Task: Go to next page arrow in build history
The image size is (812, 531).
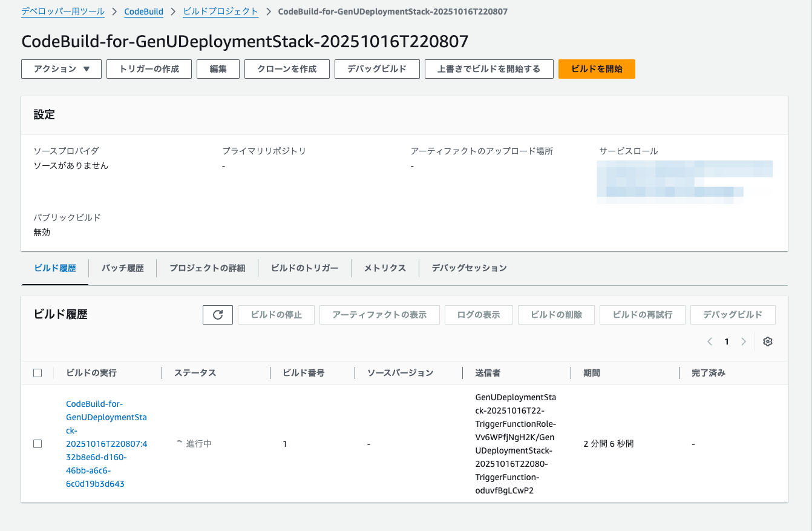Action: click(x=744, y=341)
